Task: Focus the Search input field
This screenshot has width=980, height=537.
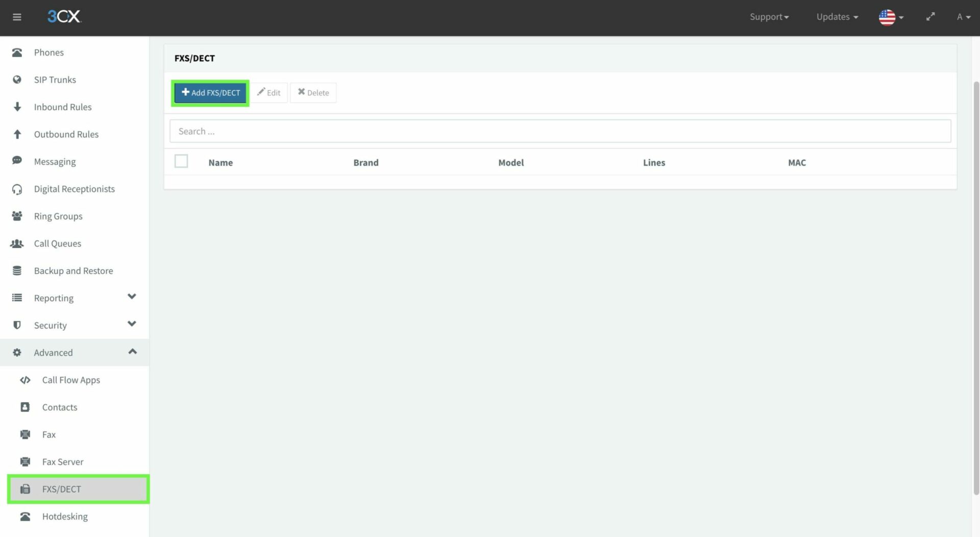Action: pos(560,131)
